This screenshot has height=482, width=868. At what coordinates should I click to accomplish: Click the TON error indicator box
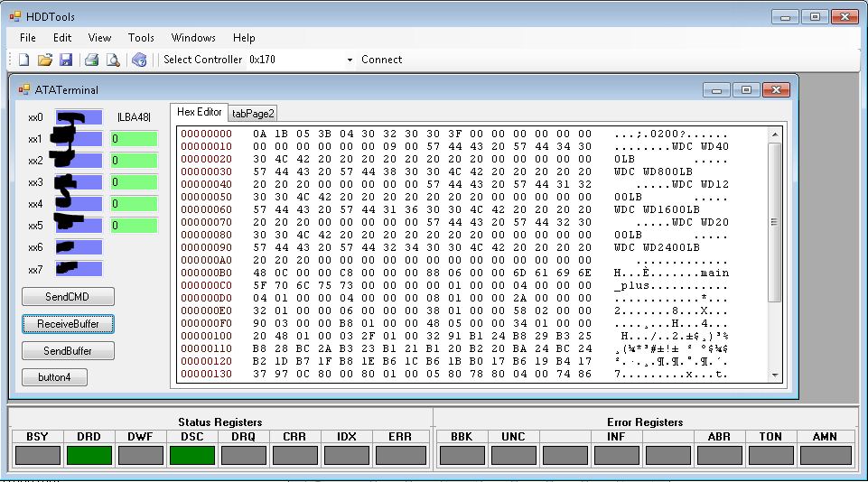pyautogui.click(x=771, y=456)
